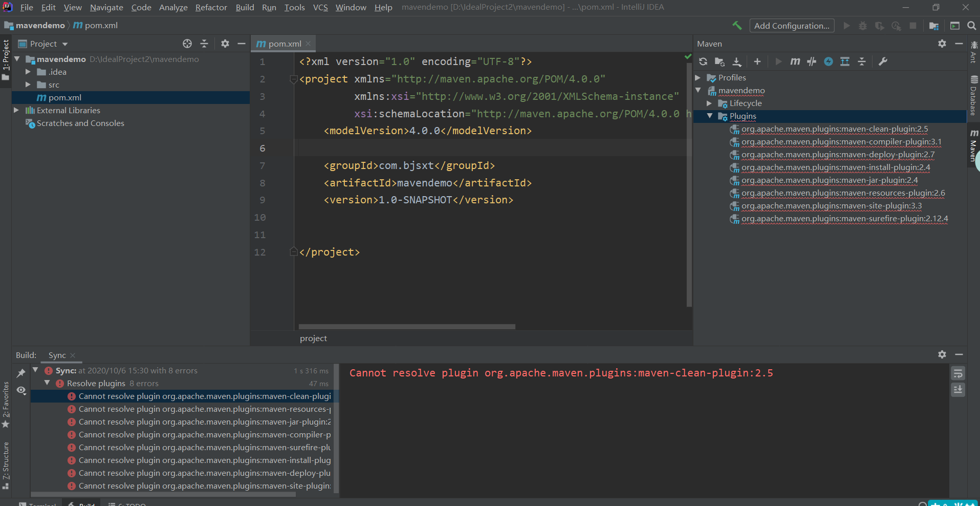Viewport: 980px width, 506px height.
Task: Hide the Maven tool window
Action: tap(959, 44)
